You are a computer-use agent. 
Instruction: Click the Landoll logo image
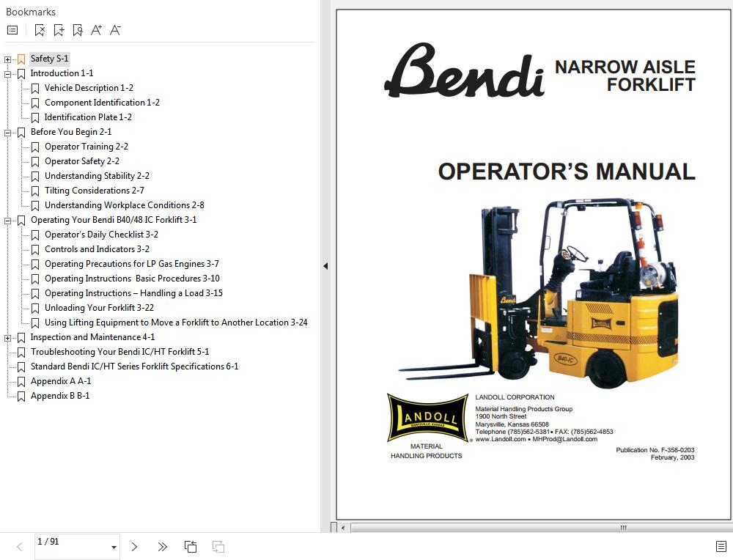pos(428,417)
